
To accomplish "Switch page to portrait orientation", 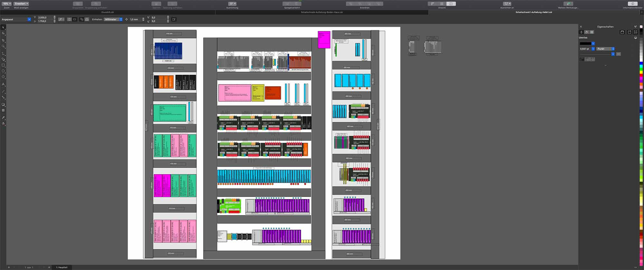I will pyautogui.click(x=69, y=19).
